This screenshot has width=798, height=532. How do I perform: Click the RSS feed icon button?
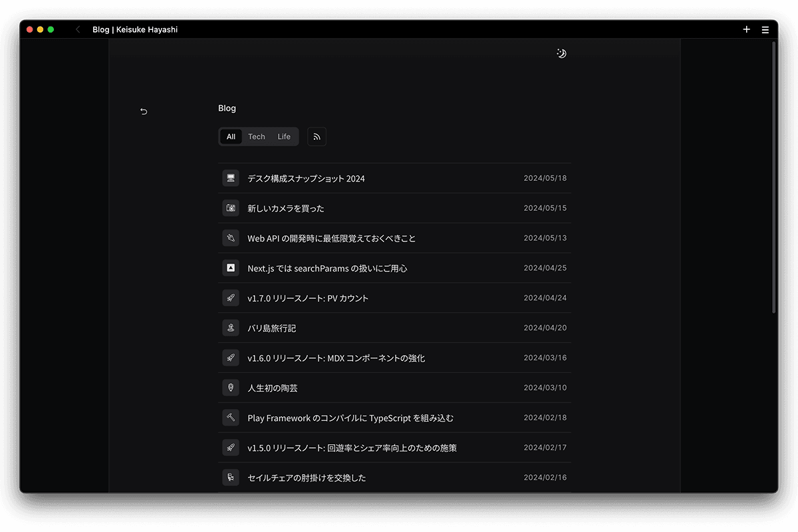point(317,137)
